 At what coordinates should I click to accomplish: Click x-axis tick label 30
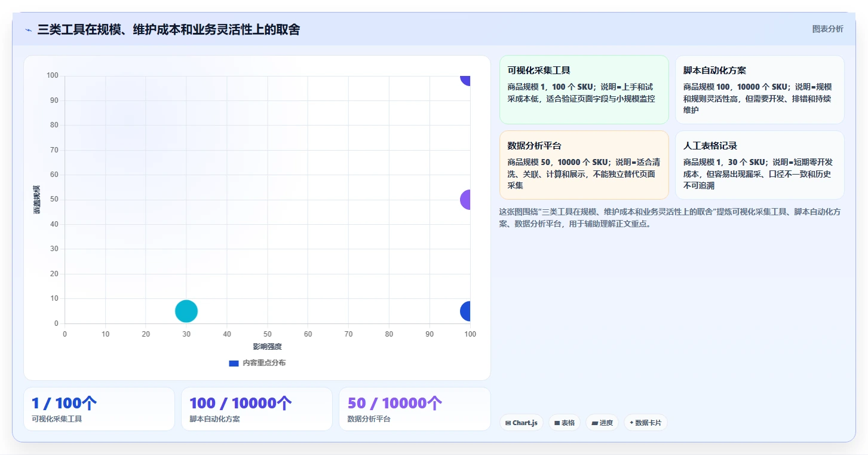click(186, 334)
